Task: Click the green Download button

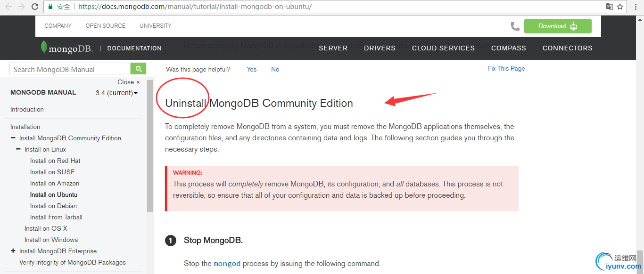Action: point(558,26)
